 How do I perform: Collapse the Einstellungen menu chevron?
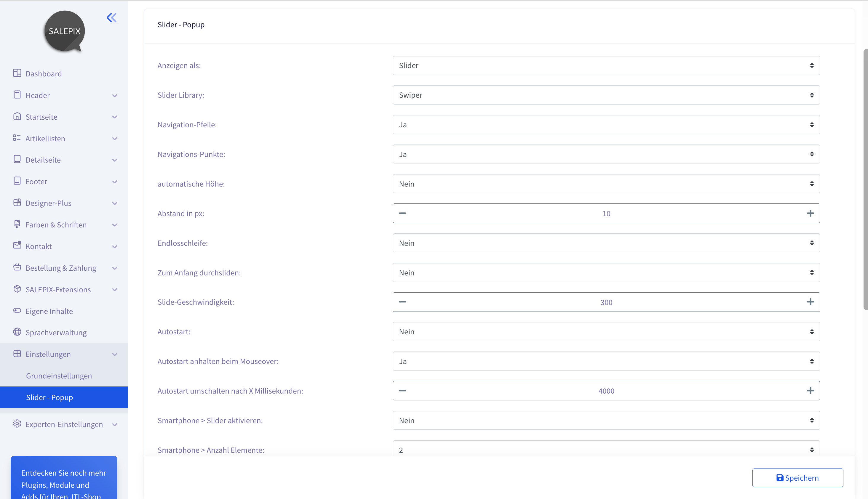coord(115,355)
